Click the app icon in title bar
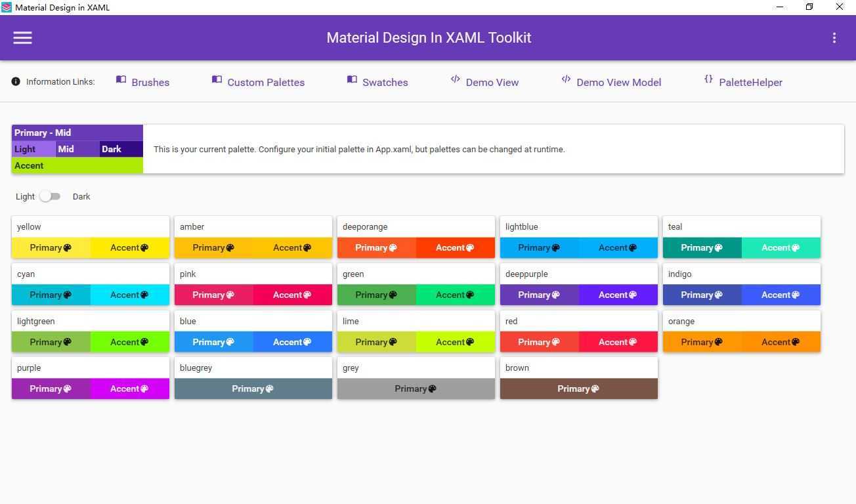This screenshot has height=504, width=856. coord(7,7)
